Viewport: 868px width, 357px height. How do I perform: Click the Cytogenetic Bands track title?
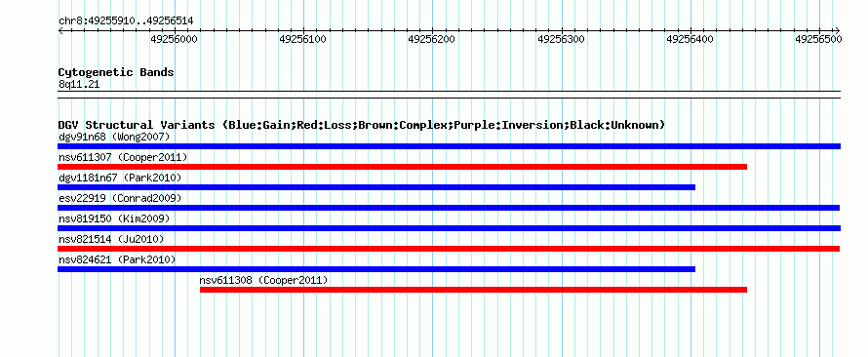coord(116,72)
